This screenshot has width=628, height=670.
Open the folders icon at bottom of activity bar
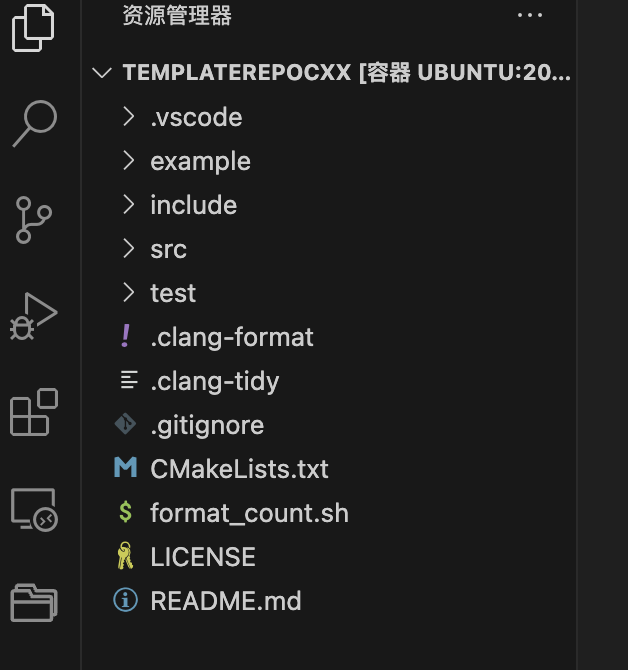[34, 603]
